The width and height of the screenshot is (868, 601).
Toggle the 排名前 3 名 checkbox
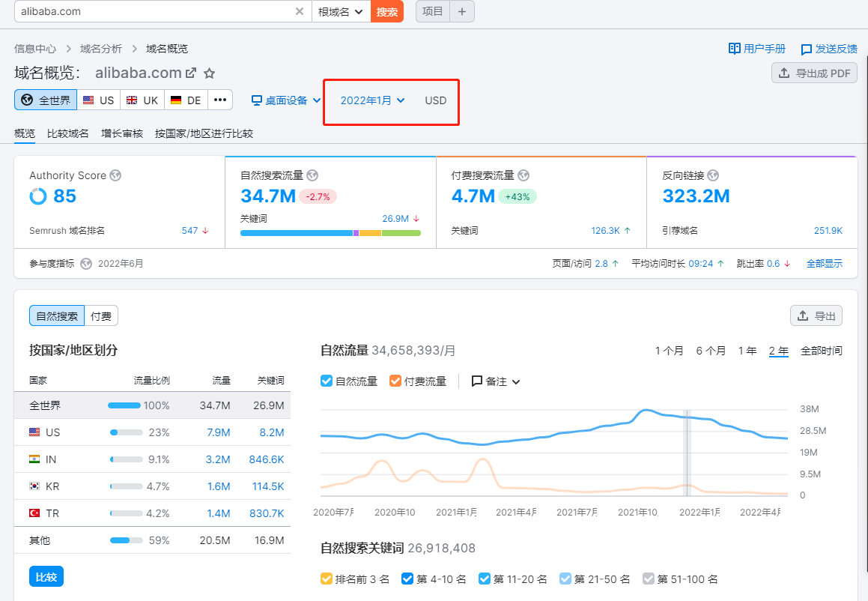click(327, 579)
